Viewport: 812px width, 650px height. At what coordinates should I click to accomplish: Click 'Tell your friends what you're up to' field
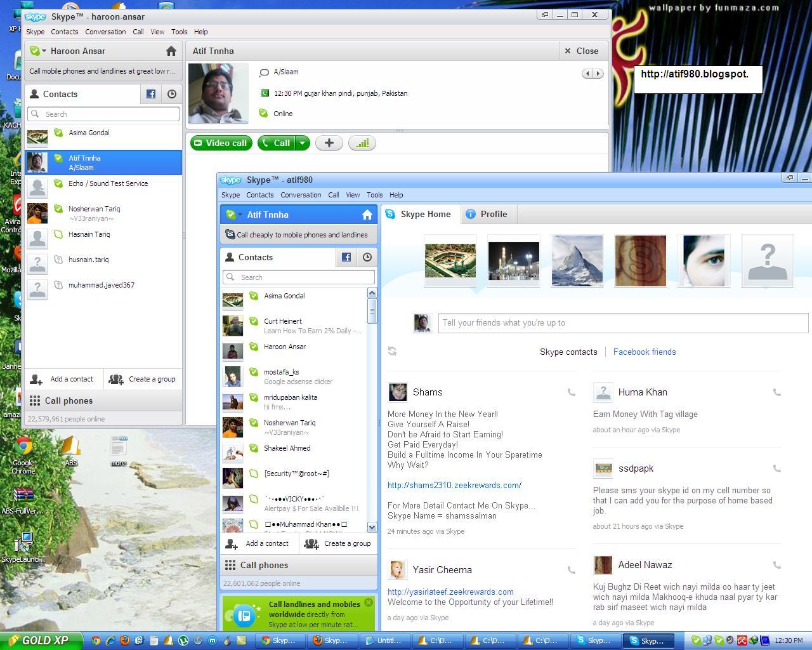pos(623,323)
